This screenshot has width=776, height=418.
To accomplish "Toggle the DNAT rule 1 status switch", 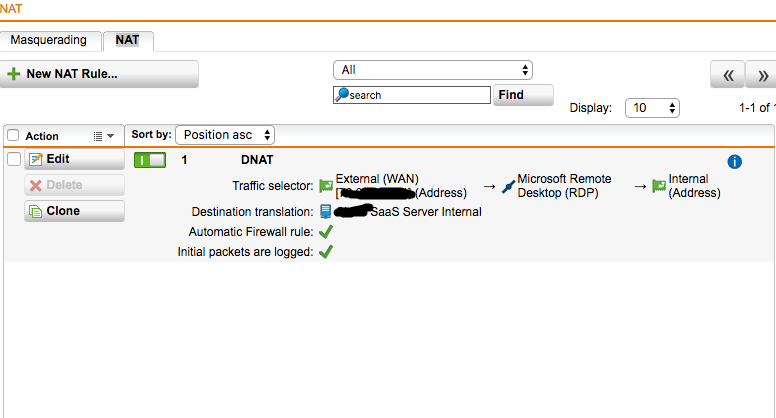I will pyautogui.click(x=150, y=160).
